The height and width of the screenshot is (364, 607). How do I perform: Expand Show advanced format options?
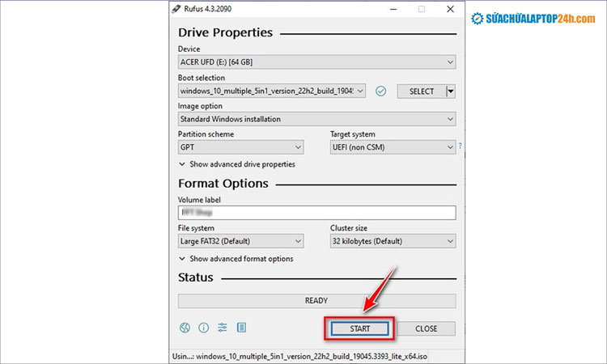[x=236, y=259]
